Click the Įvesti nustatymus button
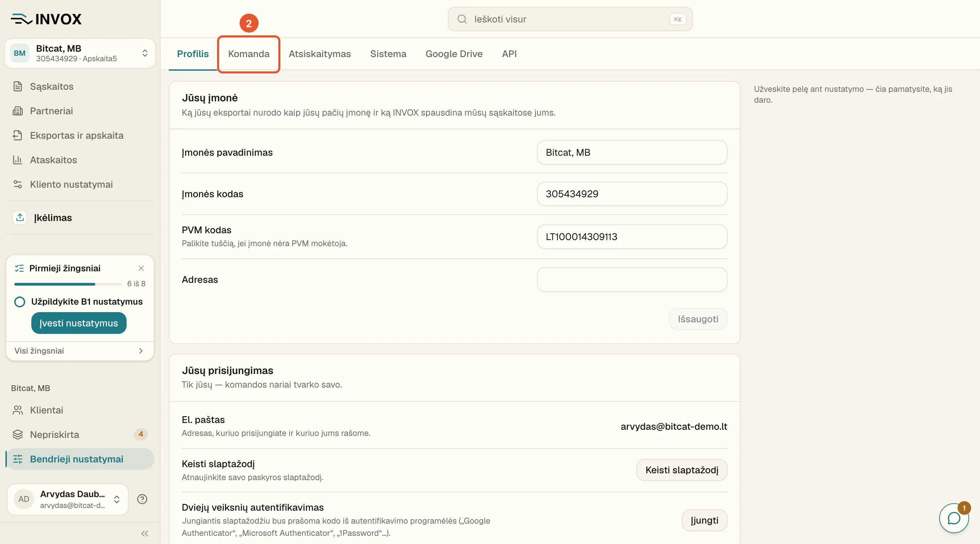 coord(79,323)
